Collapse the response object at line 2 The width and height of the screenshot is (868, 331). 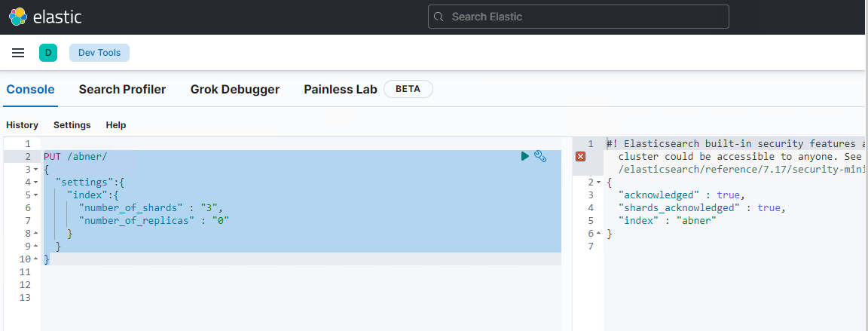coord(599,182)
